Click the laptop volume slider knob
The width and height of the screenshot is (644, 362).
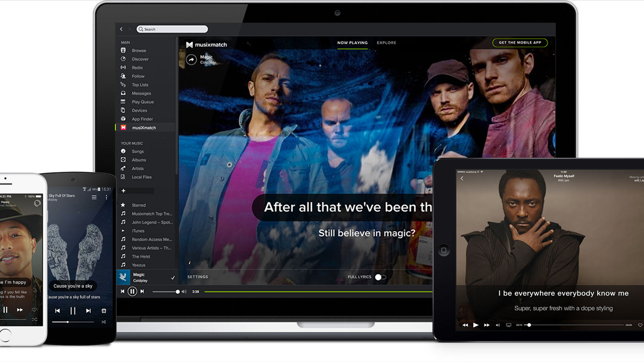(178, 292)
